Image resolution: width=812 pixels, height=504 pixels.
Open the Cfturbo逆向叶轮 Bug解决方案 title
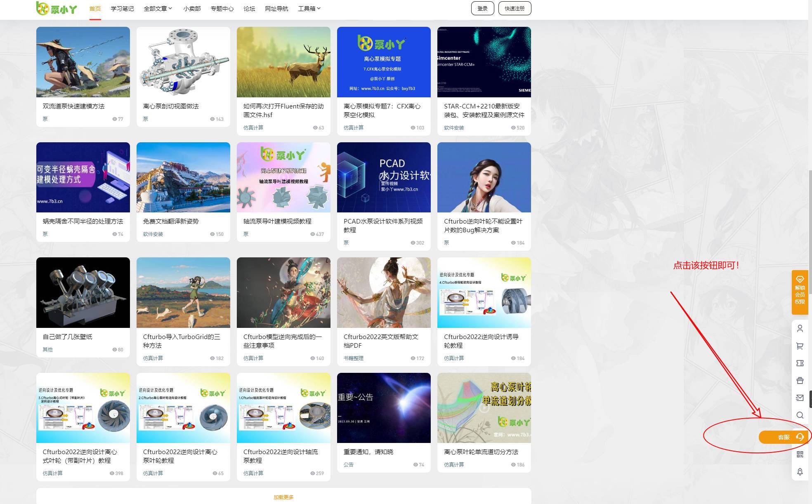[x=483, y=226]
